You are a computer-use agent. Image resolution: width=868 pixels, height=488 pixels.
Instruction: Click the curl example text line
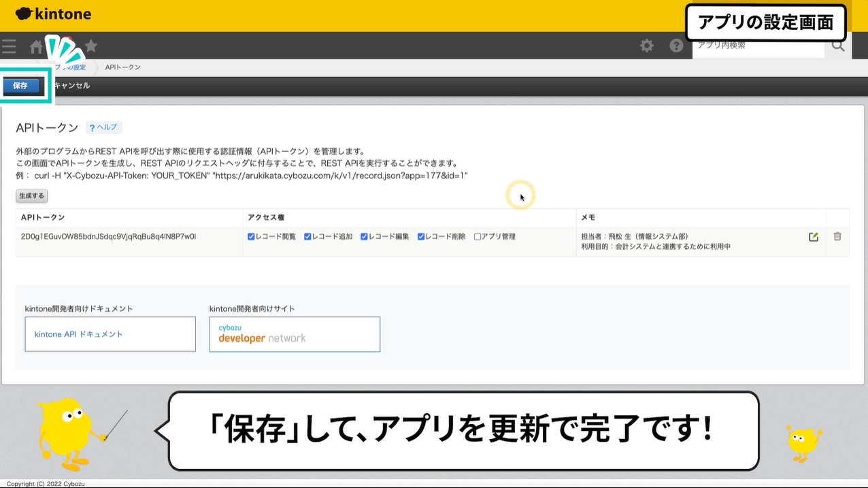[x=241, y=176]
